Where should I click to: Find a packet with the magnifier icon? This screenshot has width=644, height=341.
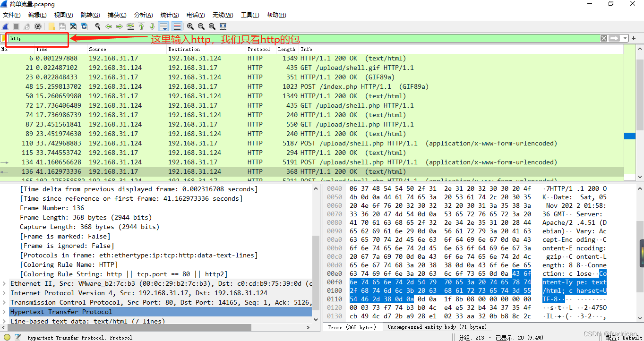(98, 26)
